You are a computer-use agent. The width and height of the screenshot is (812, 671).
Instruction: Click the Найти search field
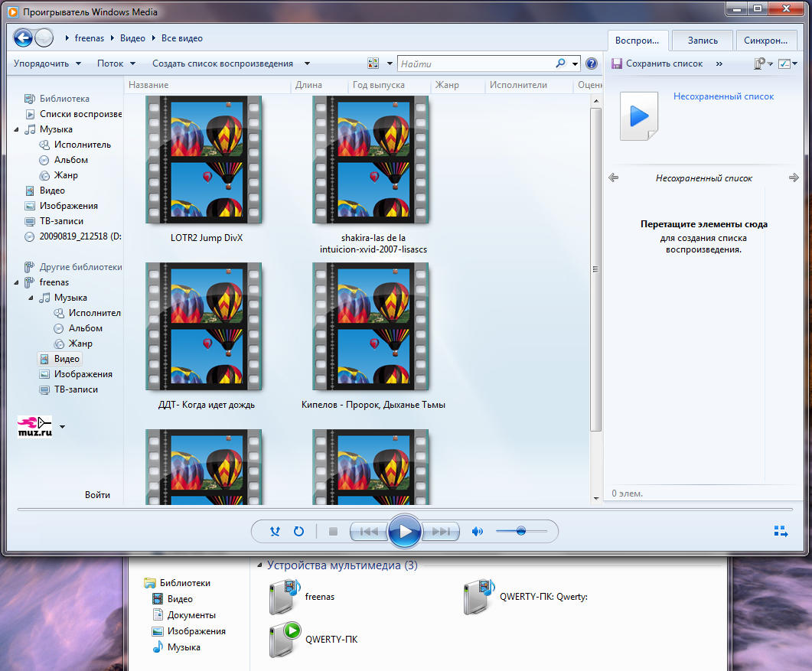[x=477, y=64]
